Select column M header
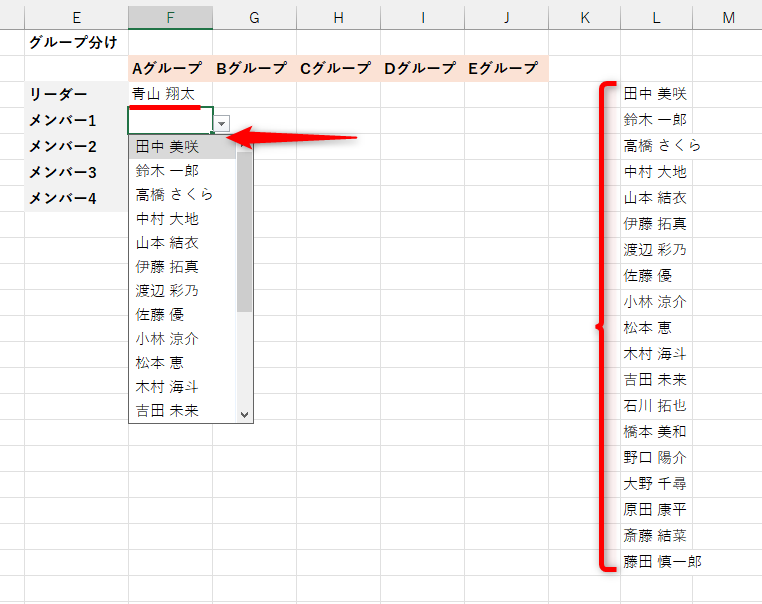 coord(727,17)
